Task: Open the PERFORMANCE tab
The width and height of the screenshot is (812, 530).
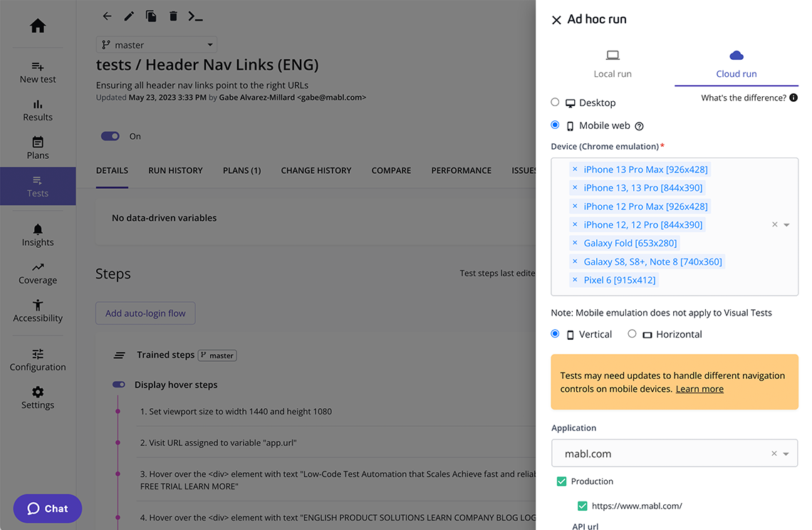Action: tap(462, 170)
